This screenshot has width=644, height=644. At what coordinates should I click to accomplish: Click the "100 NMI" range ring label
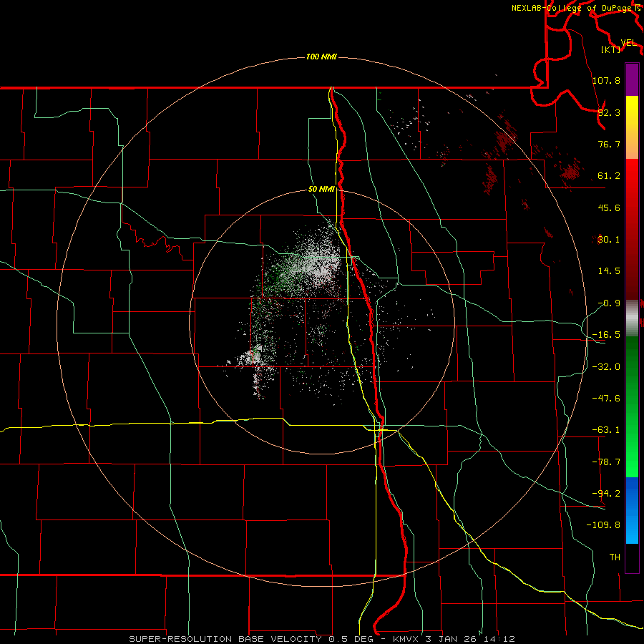click(x=321, y=57)
